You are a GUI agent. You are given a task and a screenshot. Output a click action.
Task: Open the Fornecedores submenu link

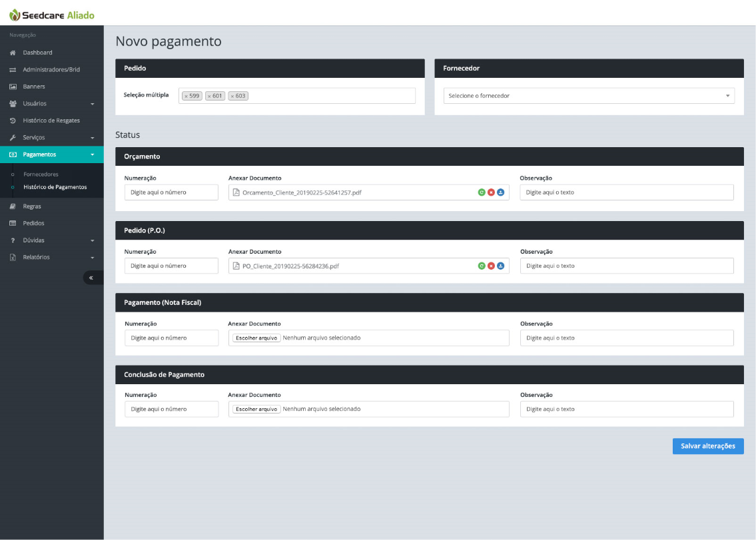tap(41, 174)
